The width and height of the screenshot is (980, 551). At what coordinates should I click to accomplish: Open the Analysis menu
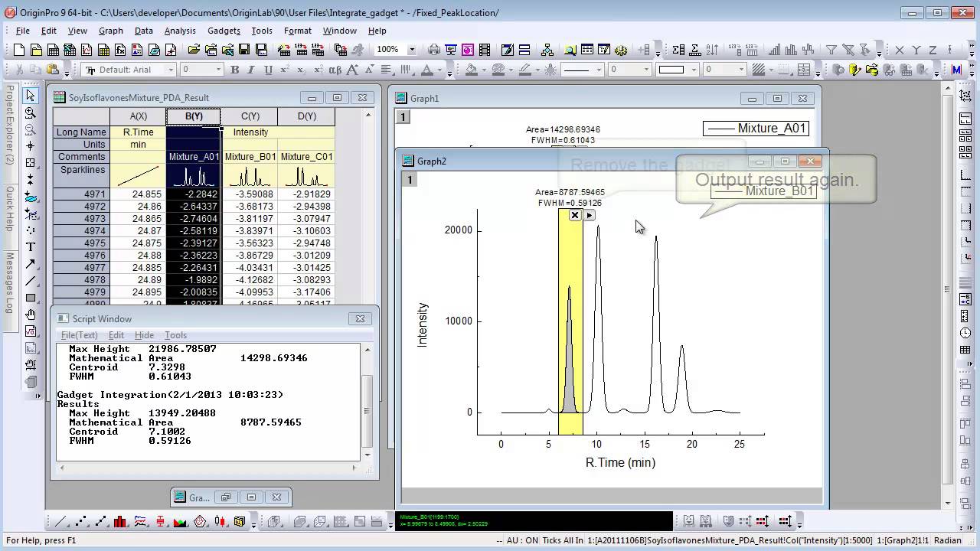click(180, 31)
